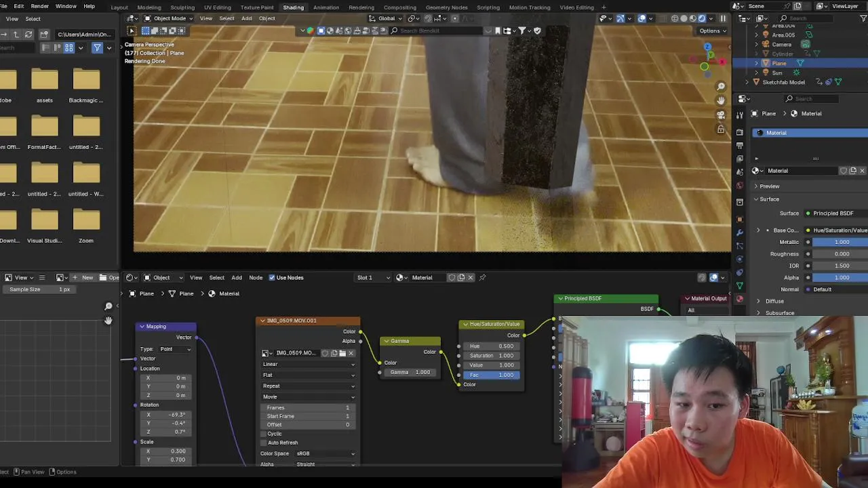Viewport: 868px width, 488px height.
Task: Unlink the material with the X icon in node editor header
Action: tap(471, 277)
